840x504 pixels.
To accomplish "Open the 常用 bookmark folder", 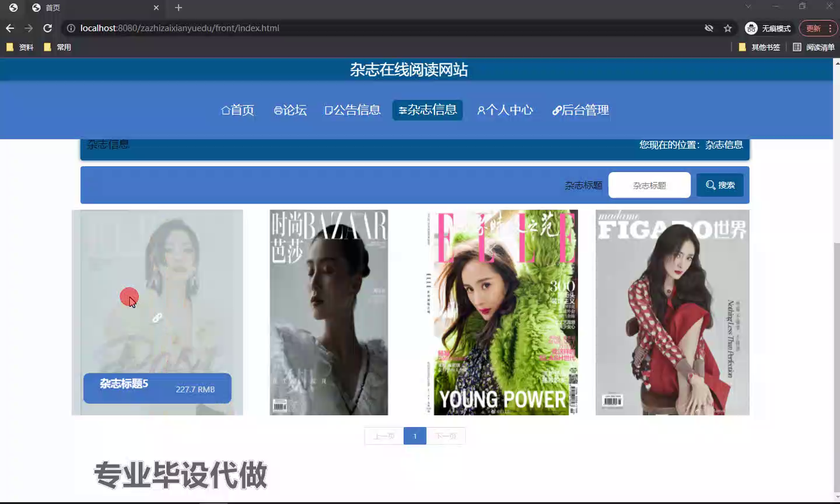I will [57, 47].
